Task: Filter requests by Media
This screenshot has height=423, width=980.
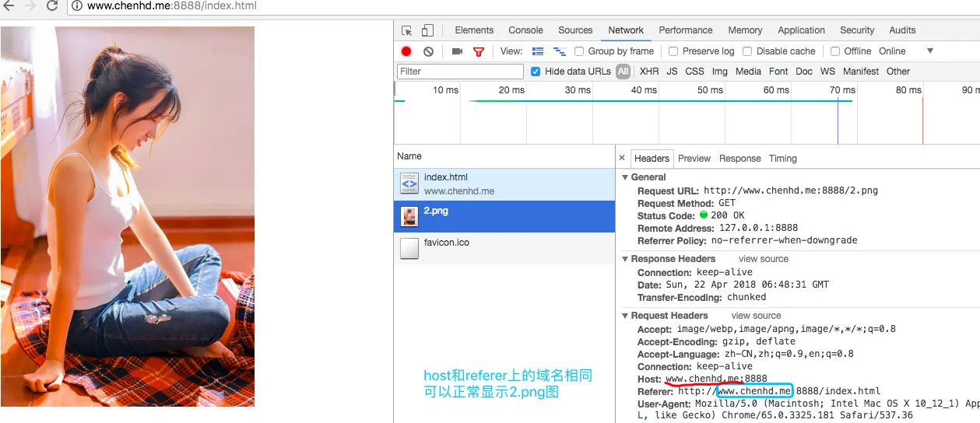Action: pos(748,72)
